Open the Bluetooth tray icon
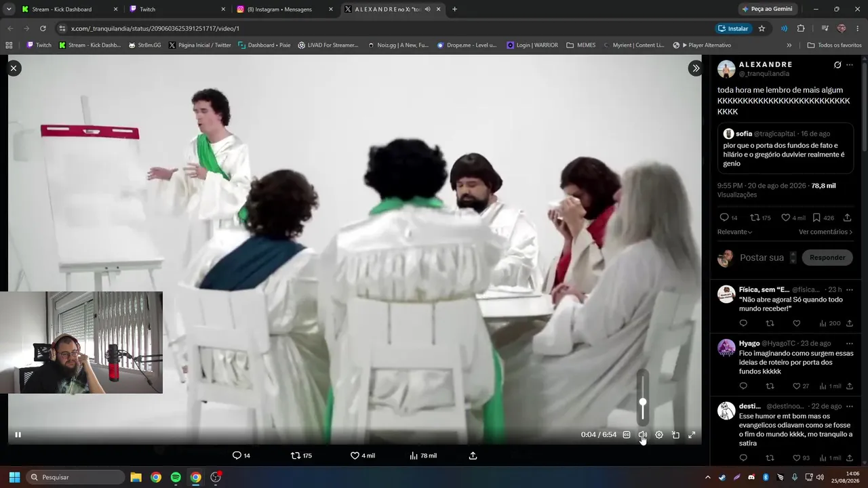Screen dimensions: 868x488 tap(766, 477)
